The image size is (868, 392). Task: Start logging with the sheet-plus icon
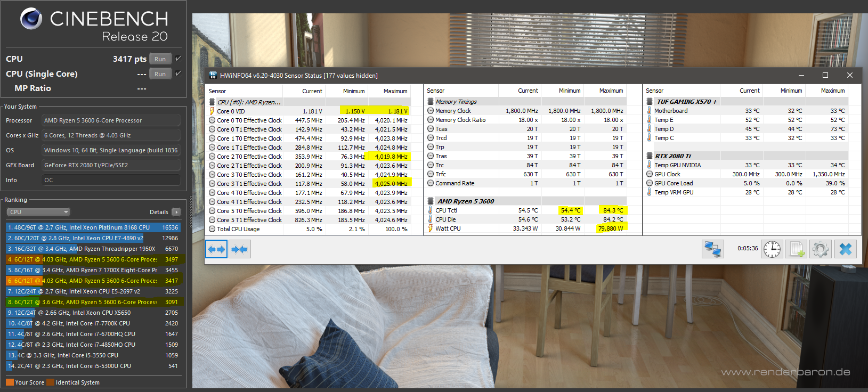pyautogui.click(x=797, y=249)
